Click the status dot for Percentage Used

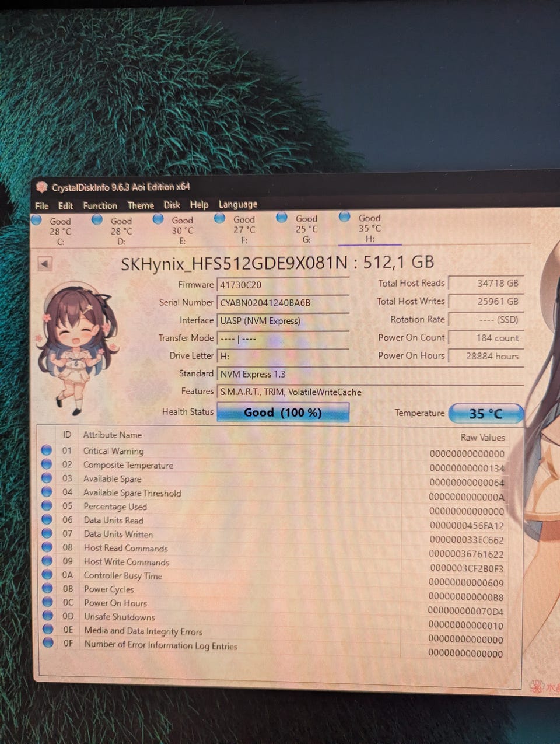(x=47, y=505)
